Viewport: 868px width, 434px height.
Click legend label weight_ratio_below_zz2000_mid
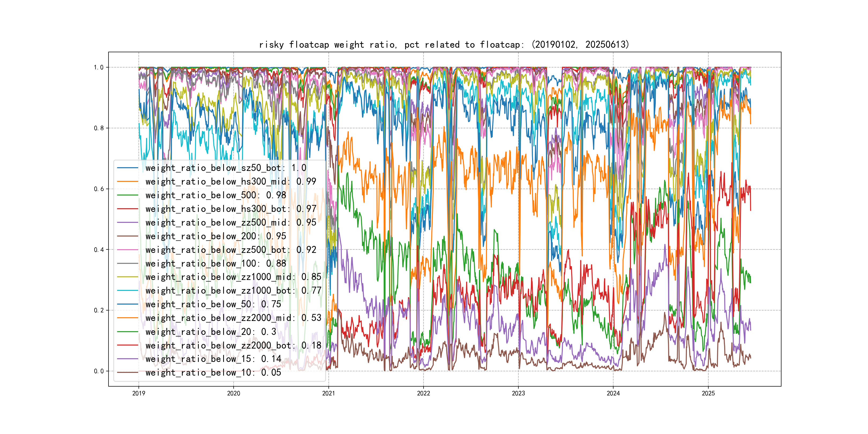[x=233, y=318]
